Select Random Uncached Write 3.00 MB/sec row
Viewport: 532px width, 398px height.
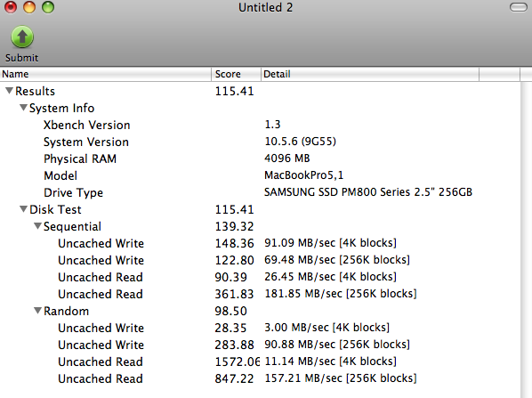(x=260, y=328)
